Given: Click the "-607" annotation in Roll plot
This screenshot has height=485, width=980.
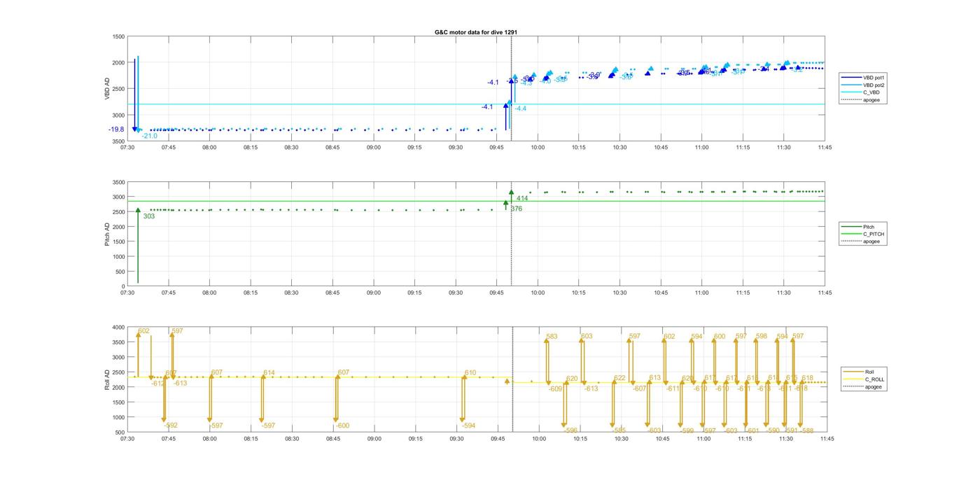Looking at the screenshot, I should click(639, 388).
